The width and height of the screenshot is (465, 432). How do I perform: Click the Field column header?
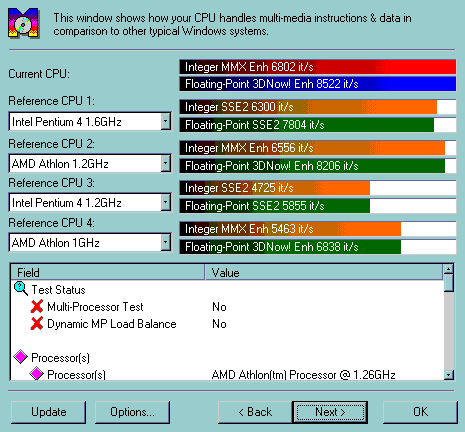[x=108, y=272]
